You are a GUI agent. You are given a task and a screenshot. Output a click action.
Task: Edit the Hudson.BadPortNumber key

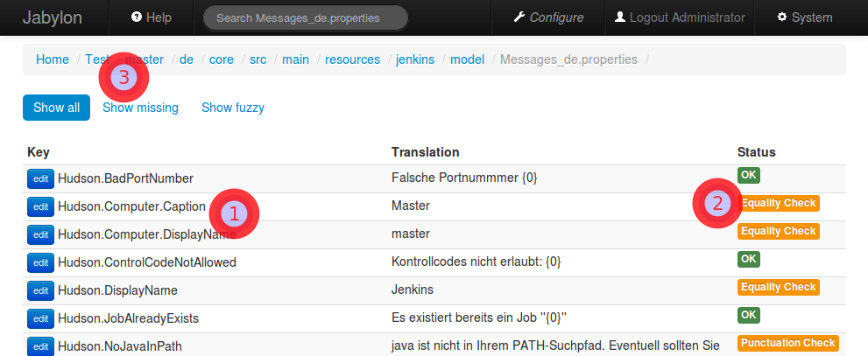coord(40,178)
